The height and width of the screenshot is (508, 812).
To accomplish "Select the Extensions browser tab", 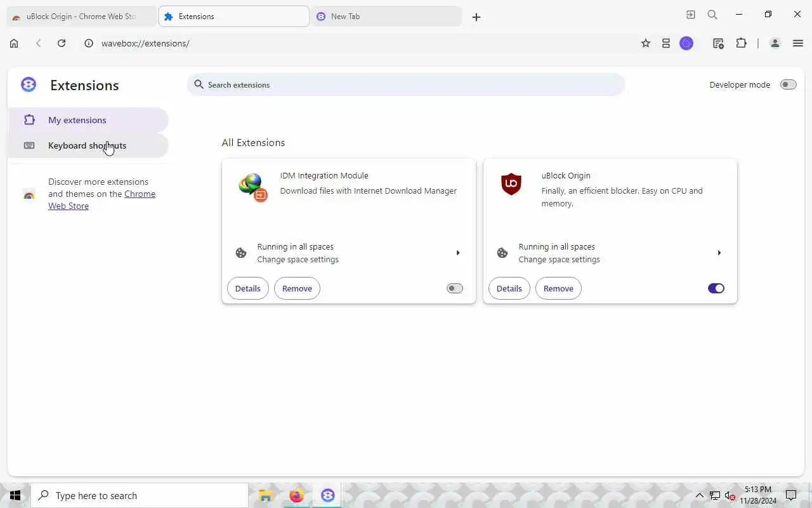I will pos(233,17).
